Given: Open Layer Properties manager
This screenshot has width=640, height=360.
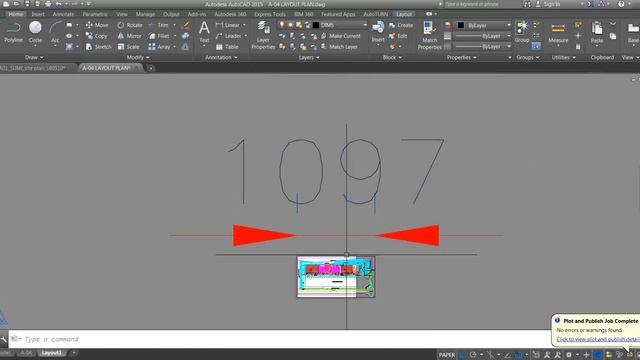Looking at the screenshot, I should [263, 36].
